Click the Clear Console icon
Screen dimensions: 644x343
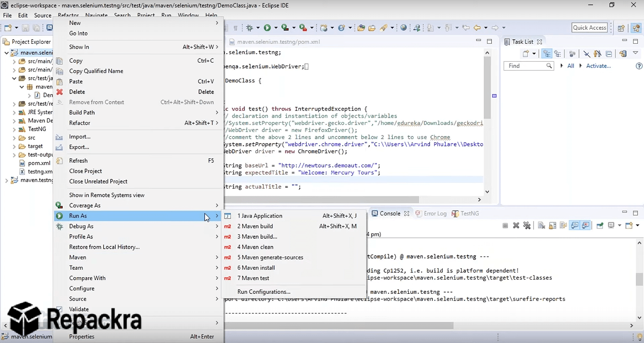542,225
